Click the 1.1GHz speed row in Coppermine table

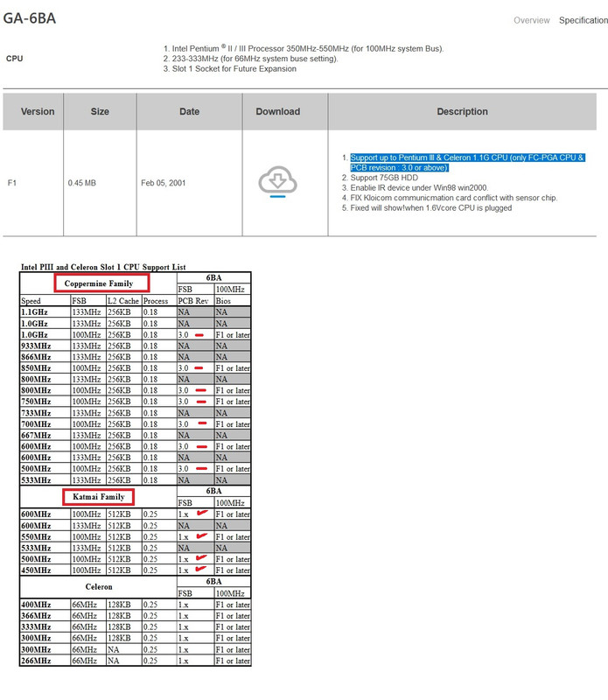136,312
